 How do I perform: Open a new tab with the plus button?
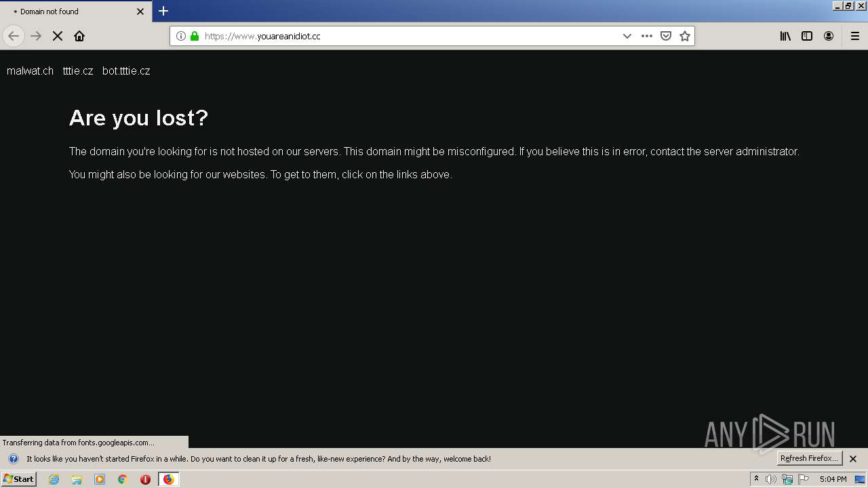(x=163, y=11)
